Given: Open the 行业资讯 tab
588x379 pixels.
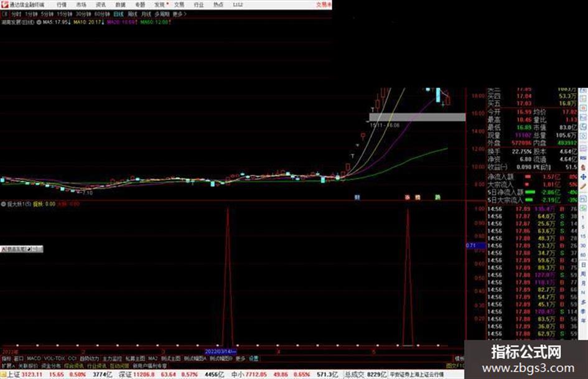Looking at the screenshot, I should (x=96, y=366).
